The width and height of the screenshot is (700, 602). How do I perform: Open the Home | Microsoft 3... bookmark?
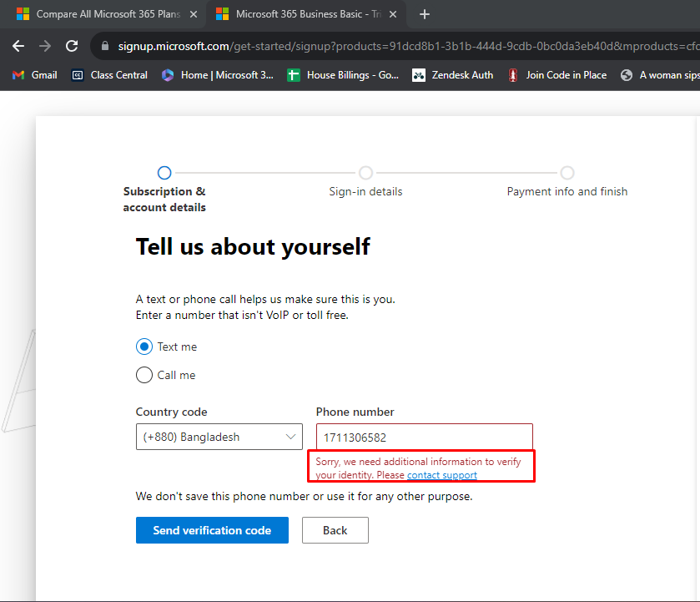click(218, 75)
